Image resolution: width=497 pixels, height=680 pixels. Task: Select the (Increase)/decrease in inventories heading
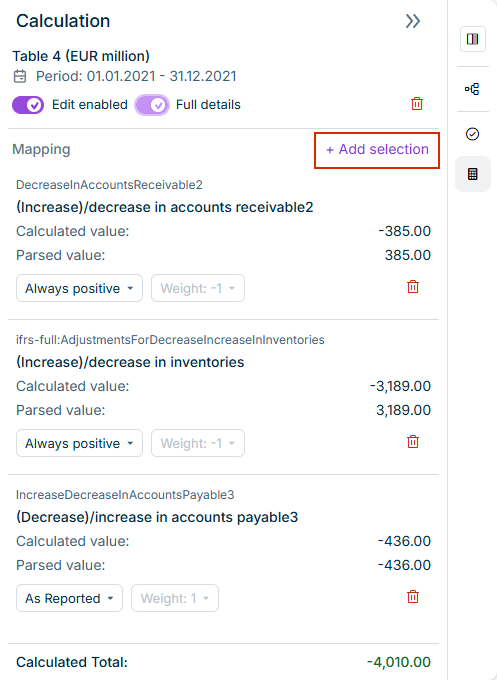(x=130, y=362)
